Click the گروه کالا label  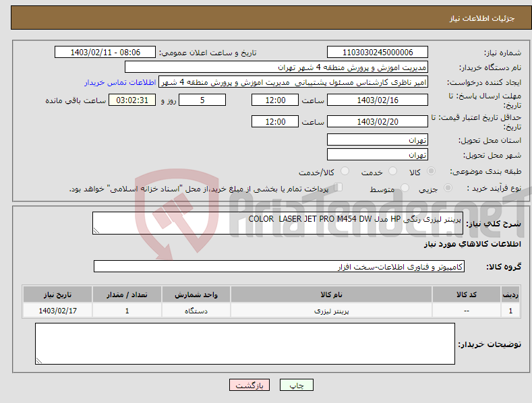coord(504,267)
